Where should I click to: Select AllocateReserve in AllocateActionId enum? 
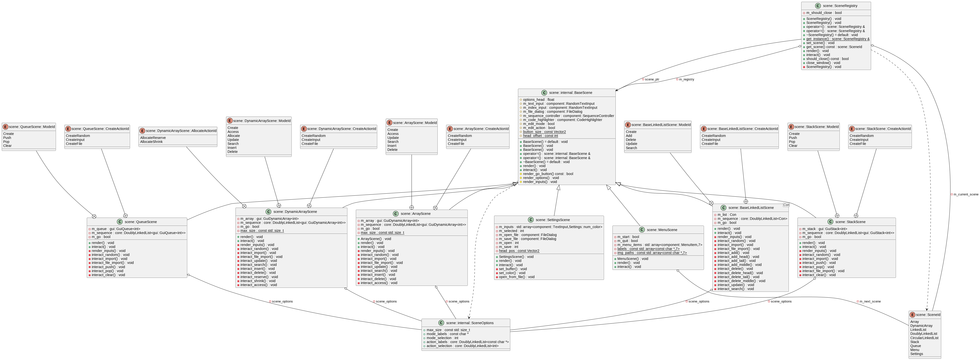[x=153, y=138]
